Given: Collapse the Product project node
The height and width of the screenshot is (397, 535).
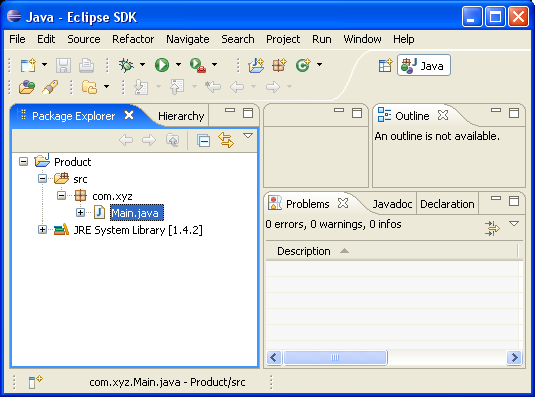Looking at the screenshot, I should [x=24, y=162].
